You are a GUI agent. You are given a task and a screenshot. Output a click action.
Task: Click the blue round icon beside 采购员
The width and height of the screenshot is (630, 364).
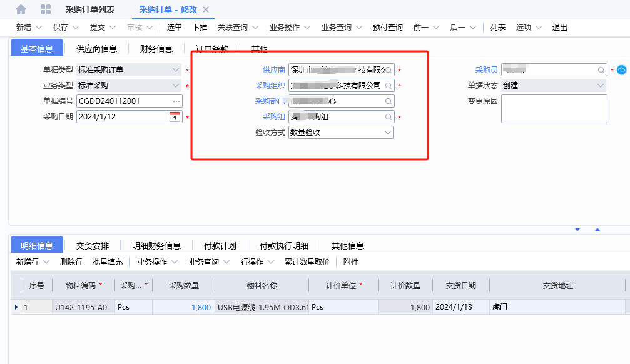[x=622, y=70]
